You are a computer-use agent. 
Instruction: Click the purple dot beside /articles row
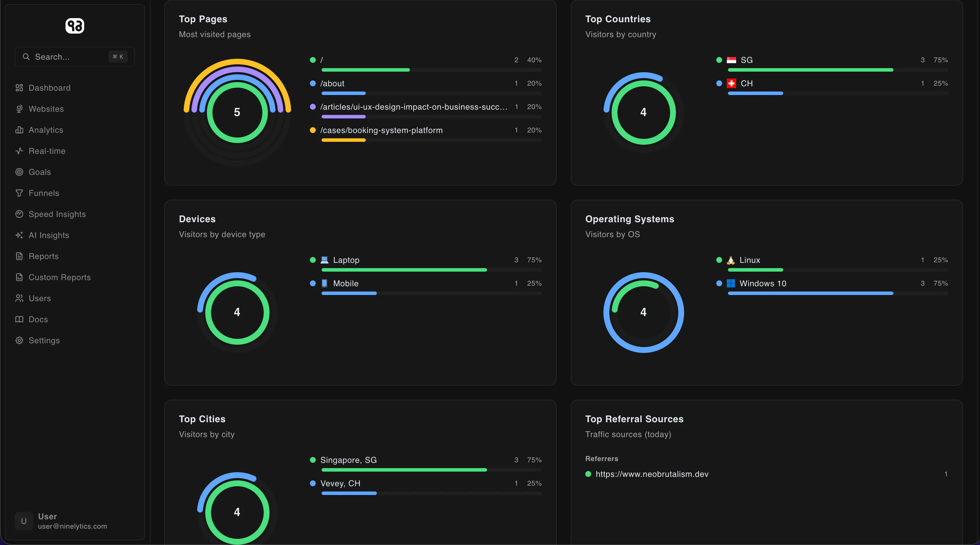[x=313, y=107]
